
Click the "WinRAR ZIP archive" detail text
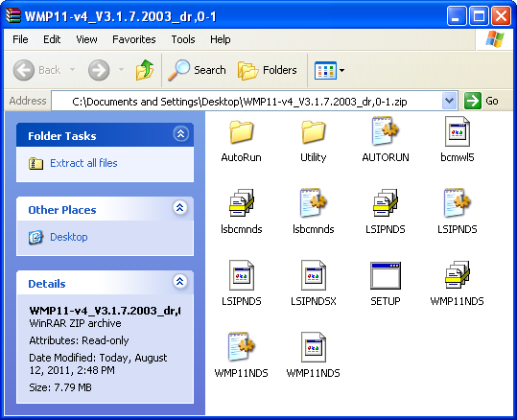(75, 323)
